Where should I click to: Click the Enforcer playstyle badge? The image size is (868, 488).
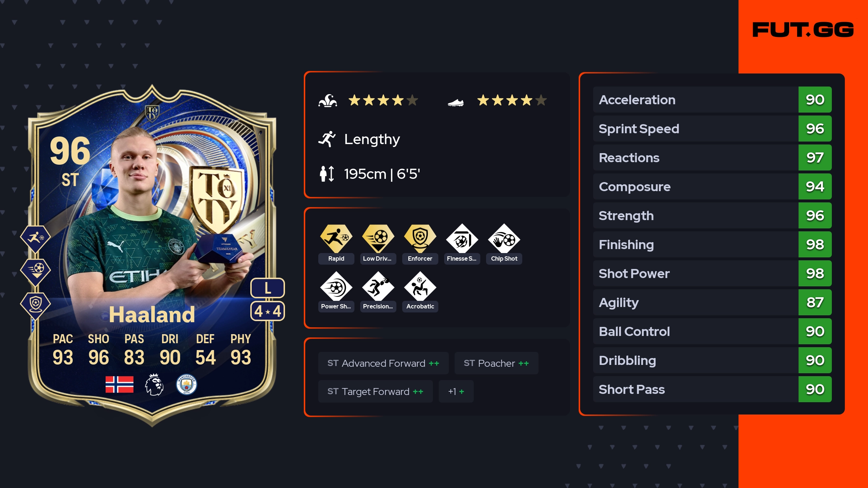coord(420,239)
